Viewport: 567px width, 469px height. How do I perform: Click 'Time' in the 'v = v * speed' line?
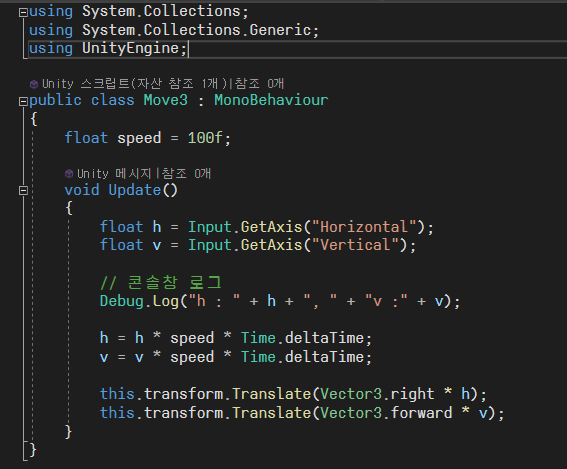(258, 357)
